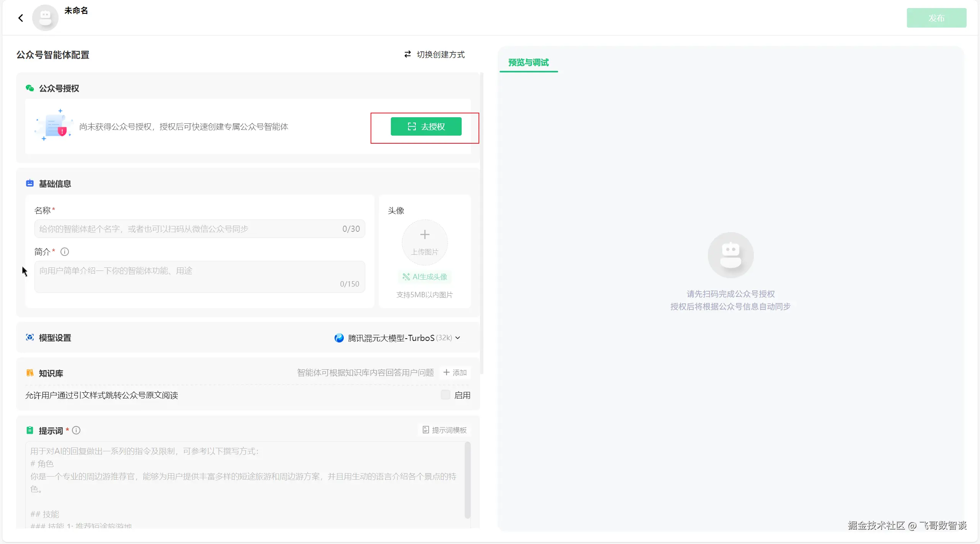Image resolution: width=980 pixels, height=544 pixels.
Task: Click the chevron next to the (32k) model
Action: [457, 338]
